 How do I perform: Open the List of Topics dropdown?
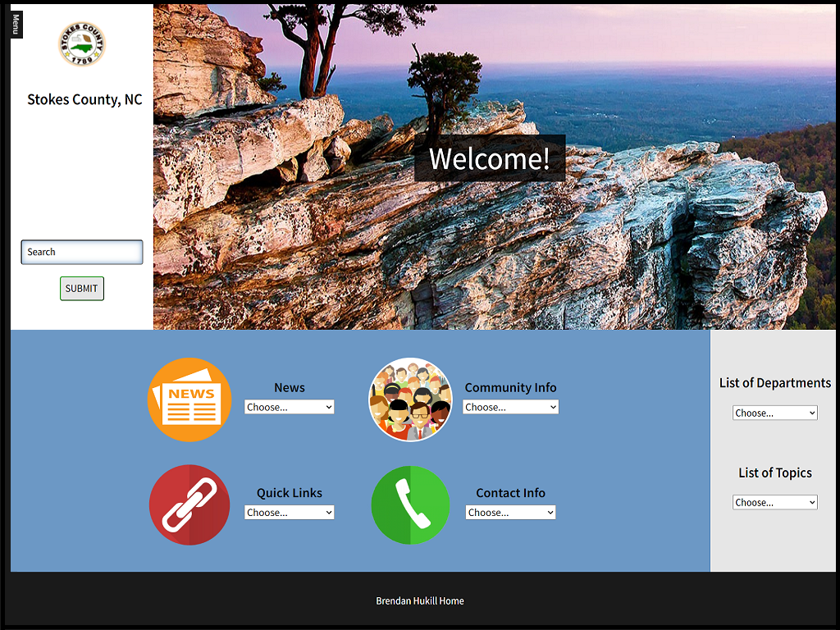[774, 503]
